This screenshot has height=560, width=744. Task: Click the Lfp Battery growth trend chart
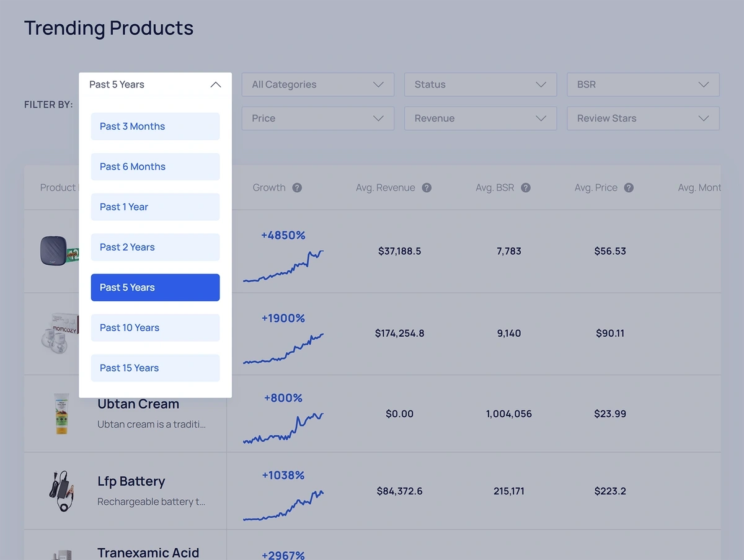pos(283,505)
